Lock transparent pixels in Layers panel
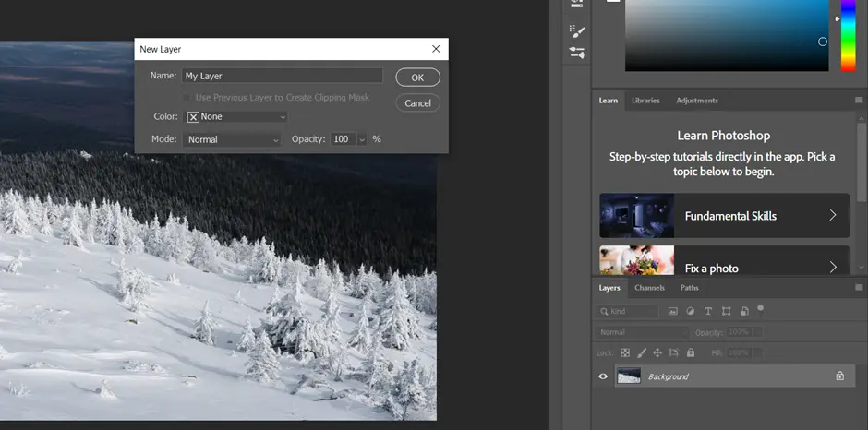 click(x=625, y=352)
